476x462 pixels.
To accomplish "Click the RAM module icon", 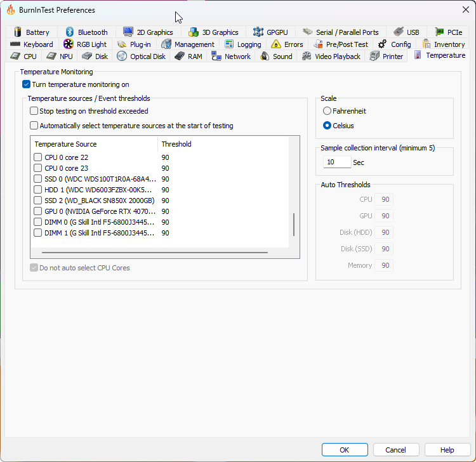I will (180, 56).
